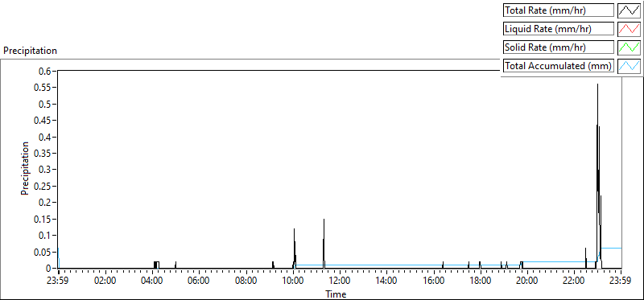Image resolution: width=644 pixels, height=300 pixels.
Task: Click the starting 23:59 time axis label
Action: click(58, 282)
